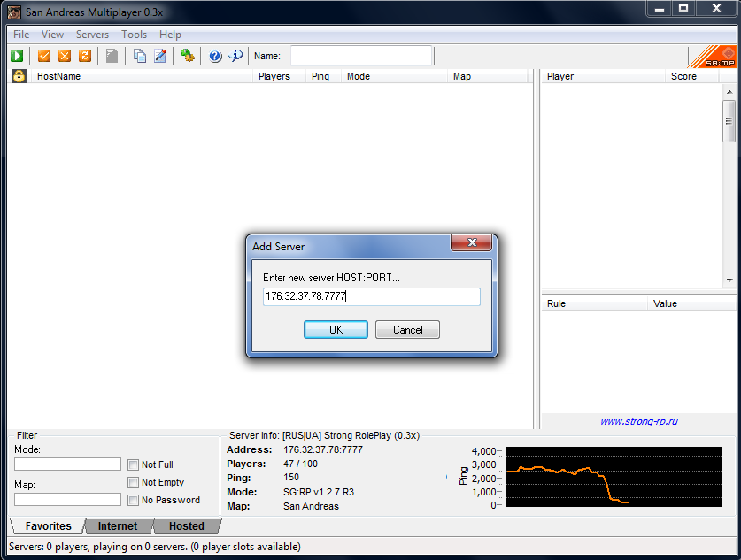Click player list scrollbar down arrow
This screenshot has width=741, height=560.
point(729,280)
